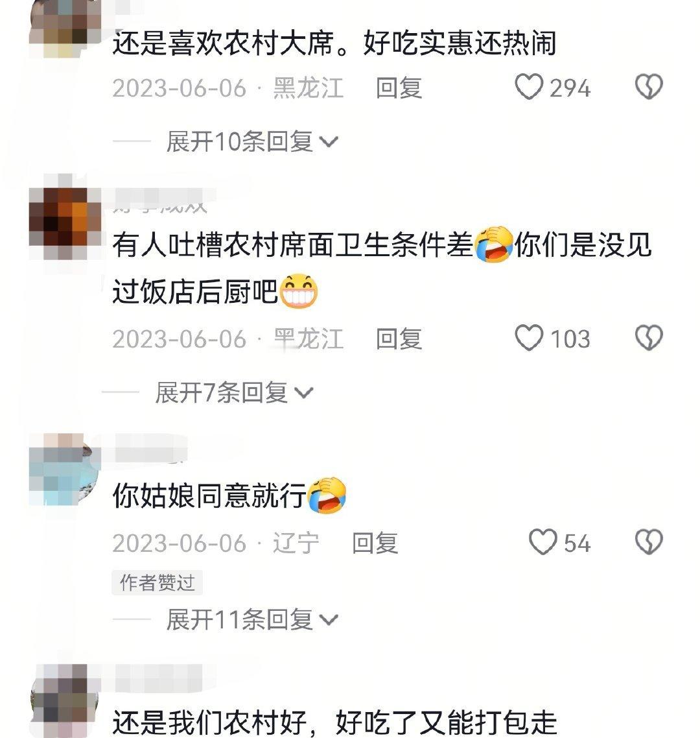Image resolution: width=700 pixels, height=738 pixels.
Task: Reply to the 辽宁 comment
Action: click(375, 543)
